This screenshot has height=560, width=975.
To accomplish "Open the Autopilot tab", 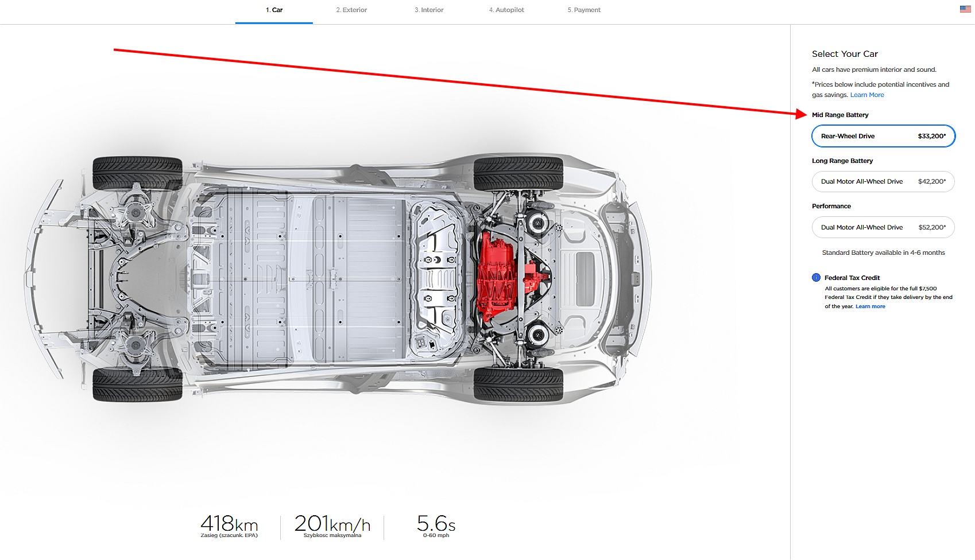I will coord(506,10).
